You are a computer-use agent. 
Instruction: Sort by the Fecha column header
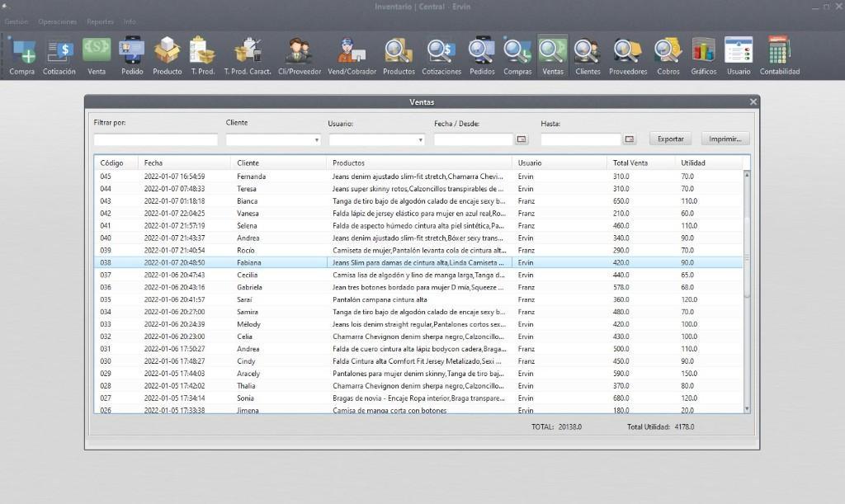(184, 163)
